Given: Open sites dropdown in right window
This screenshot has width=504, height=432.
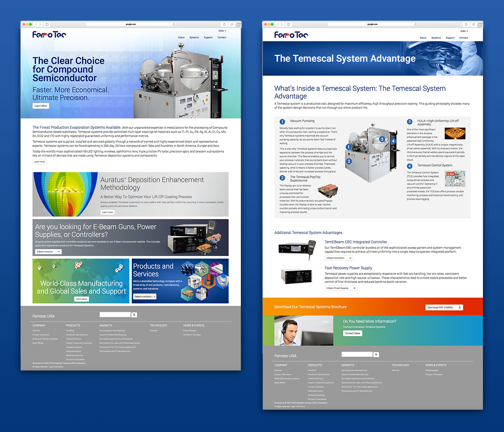Looking at the screenshot, I should click(x=464, y=31).
